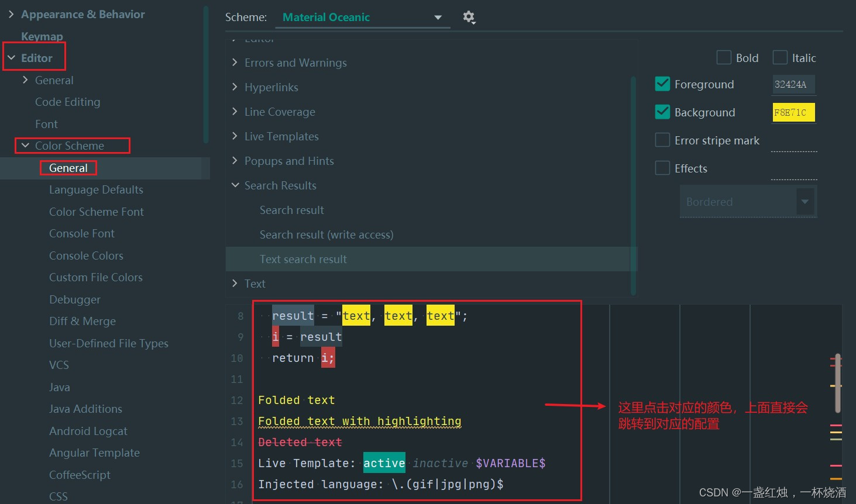Click the Effects color field

794,170
